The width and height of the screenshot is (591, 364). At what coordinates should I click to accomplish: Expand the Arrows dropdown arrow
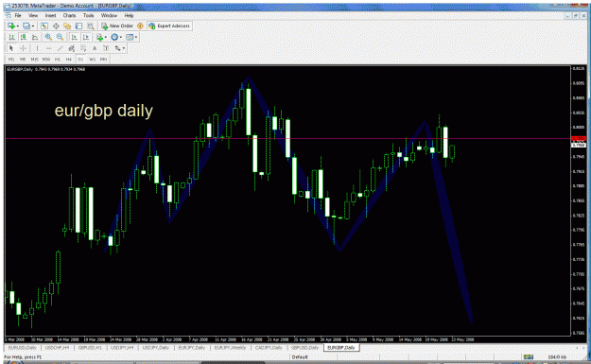tap(124, 48)
